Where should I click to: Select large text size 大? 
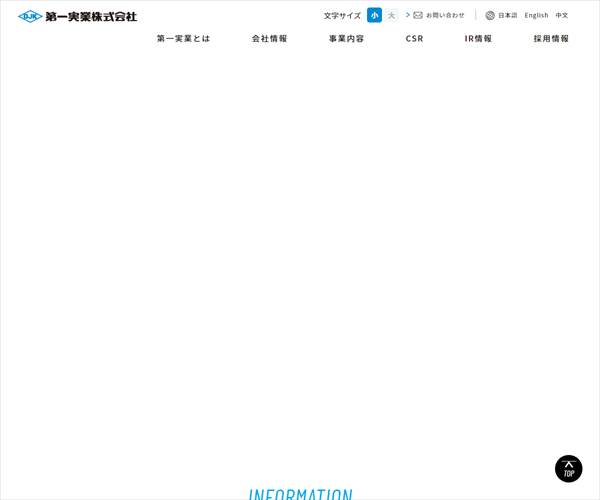pyautogui.click(x=391, y=15)
